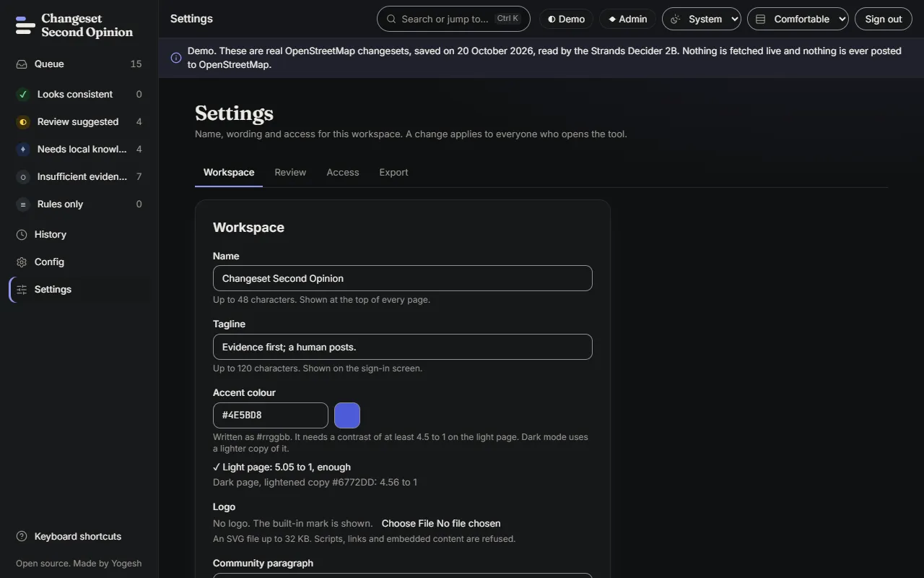The image size is (924, 578).
Task: Open the Keyboard shortcuts link
Action: point(78,537)
